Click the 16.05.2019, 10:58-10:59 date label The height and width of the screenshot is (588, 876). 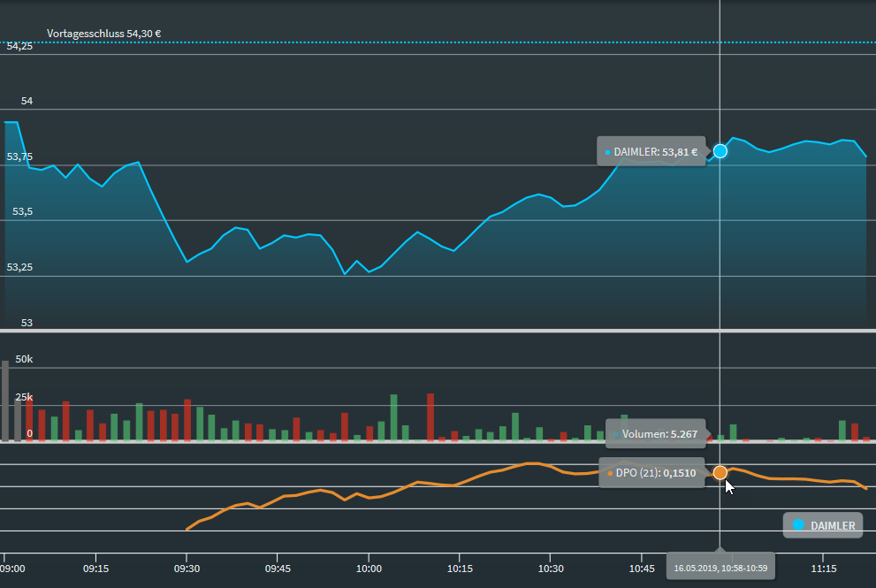[x=720, y=567]
